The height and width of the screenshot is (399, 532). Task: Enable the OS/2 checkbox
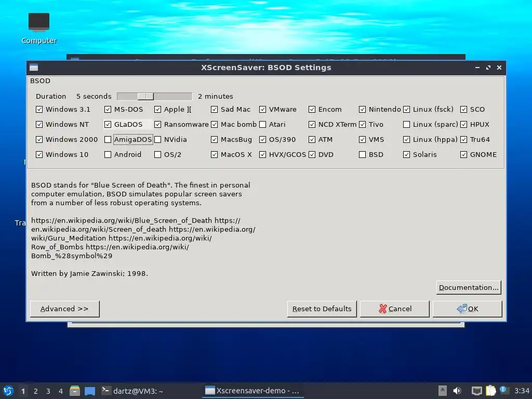click(x=158, y=154)
